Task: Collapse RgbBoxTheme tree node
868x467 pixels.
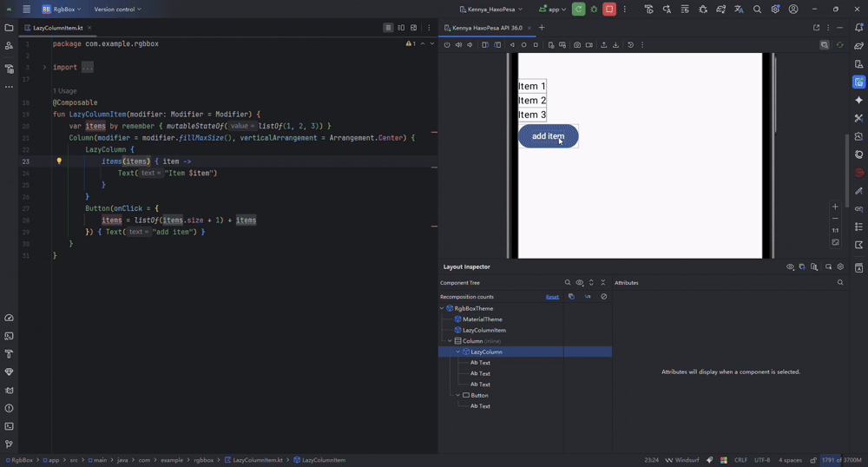Action: pyautogui.click(x=442, y=309)
